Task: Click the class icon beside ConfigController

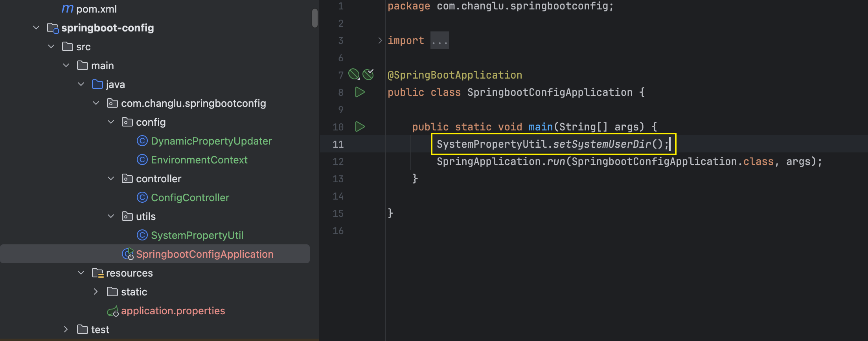Action: (142, 197)
